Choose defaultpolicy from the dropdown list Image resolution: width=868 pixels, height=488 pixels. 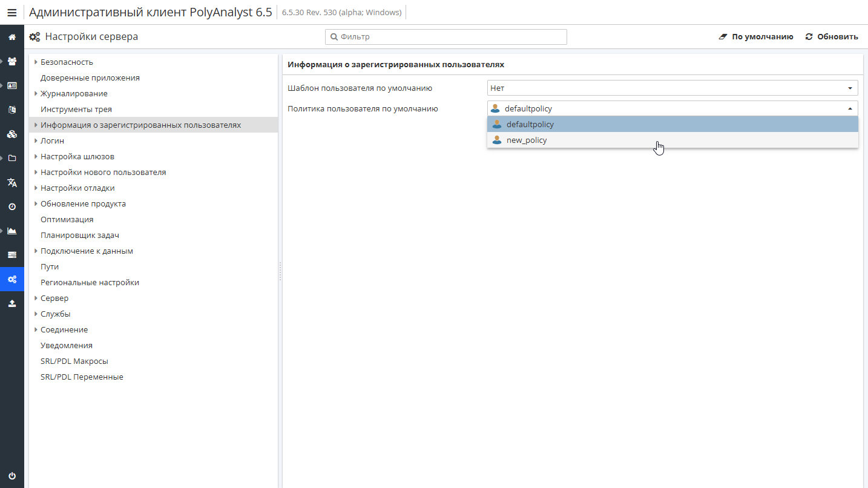pos(672,124)
